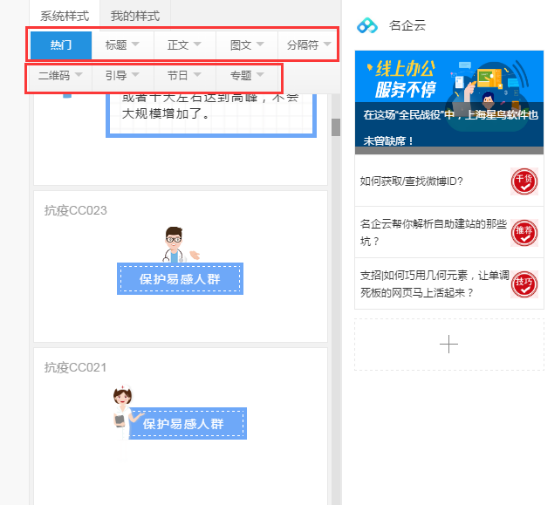Open the 图文 category dropdown
The width and height of the screenshot is (554, 505).
click(247, 45)
